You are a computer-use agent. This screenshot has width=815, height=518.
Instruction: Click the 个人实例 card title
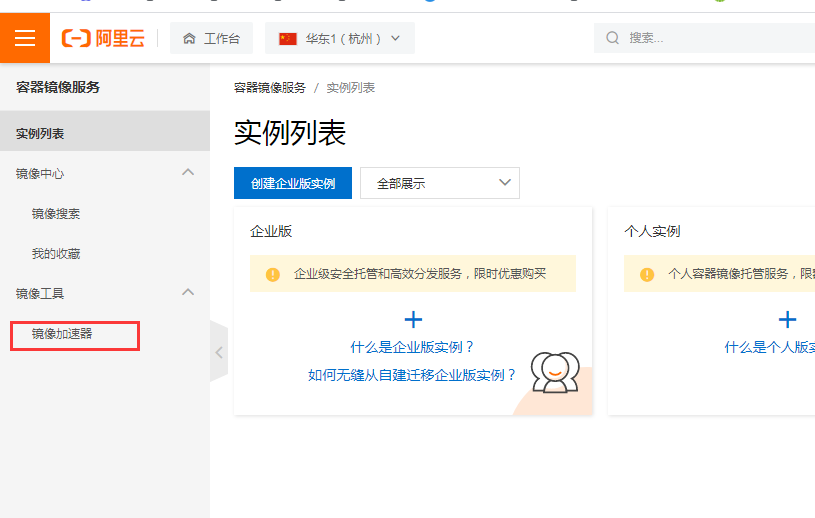(652, 231)
